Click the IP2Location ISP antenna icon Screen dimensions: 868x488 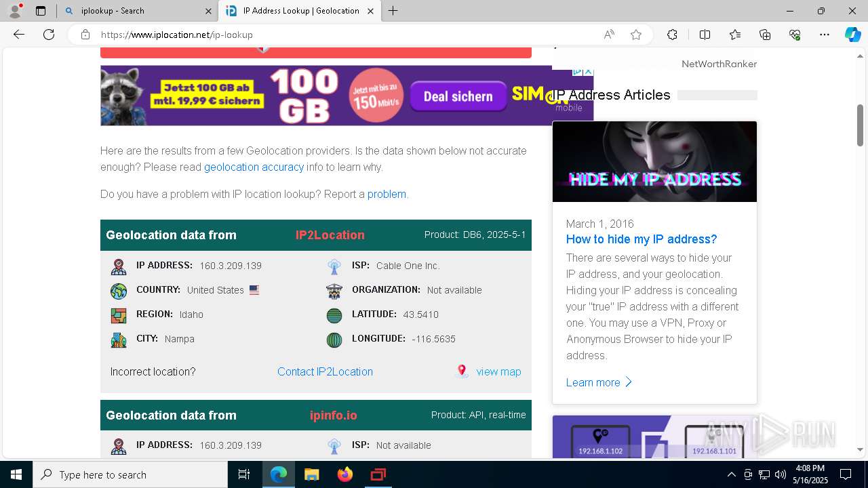pos(334,266)
